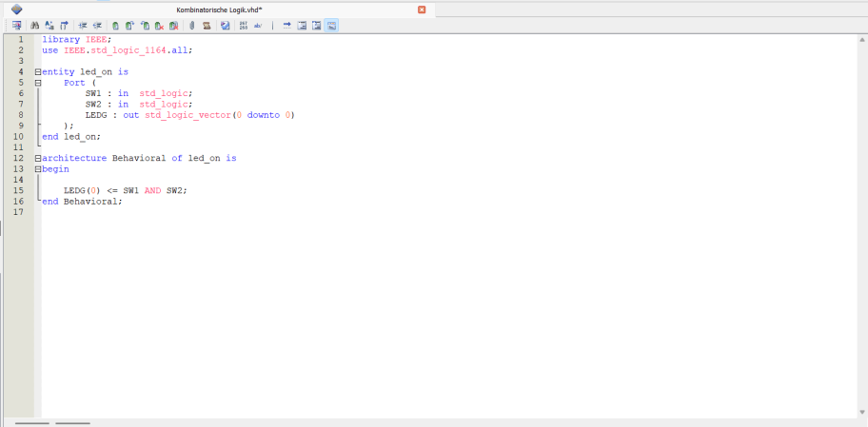Toggle line numbers display (267/268 icon)
The width and height of the screenshot is (868, 427).
(x=243, y=26)
